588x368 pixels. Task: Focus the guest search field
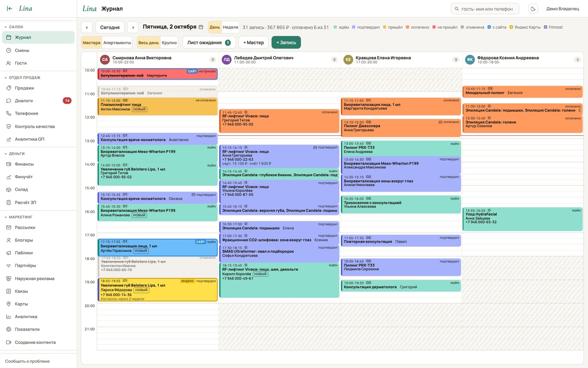click(485, 9)
